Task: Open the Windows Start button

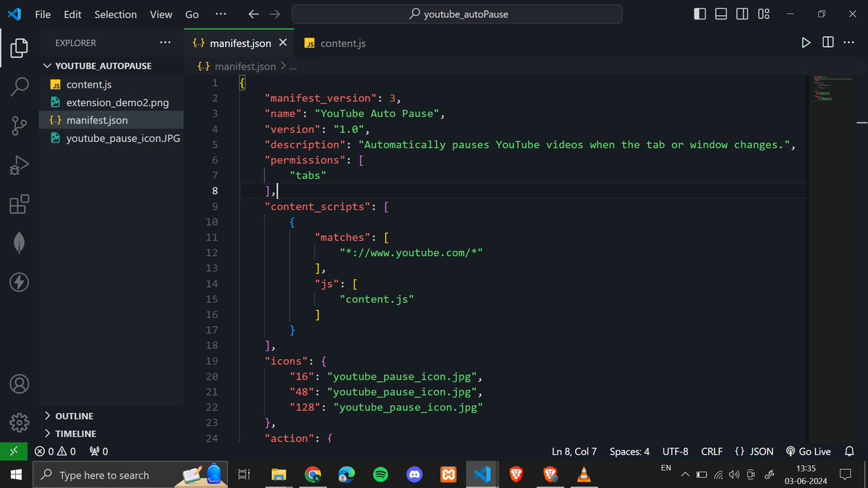Action: click(17, 475)
